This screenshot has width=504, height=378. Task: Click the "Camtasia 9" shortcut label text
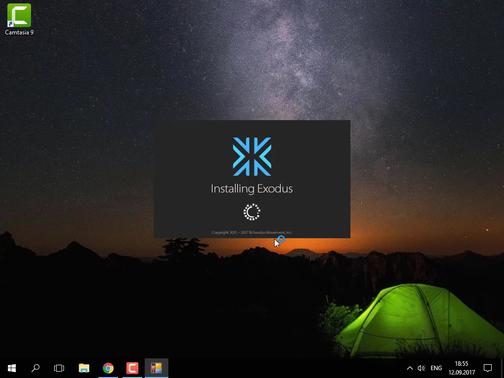click(19, 32)
